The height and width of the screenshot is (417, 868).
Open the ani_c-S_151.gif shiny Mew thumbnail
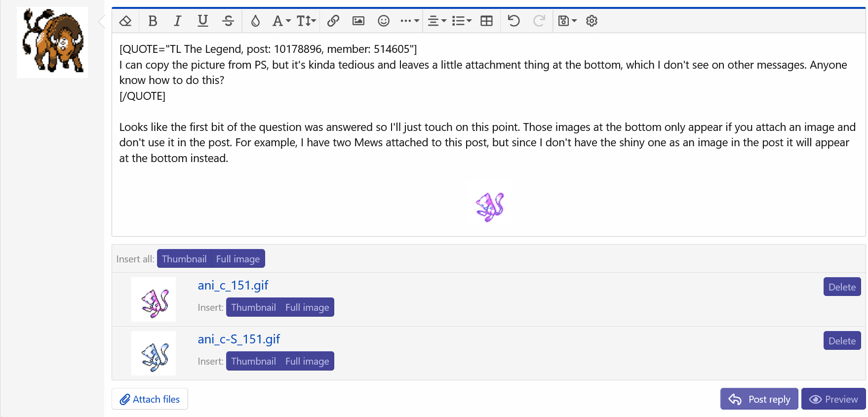pyautogui.click(x=154, y=354)
